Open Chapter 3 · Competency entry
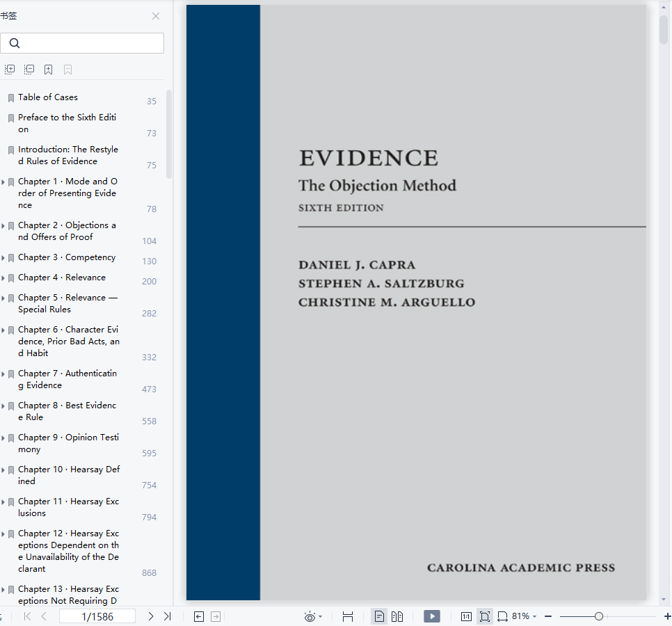Viewport: 672px width, 626px height. (x=67, y=257)
